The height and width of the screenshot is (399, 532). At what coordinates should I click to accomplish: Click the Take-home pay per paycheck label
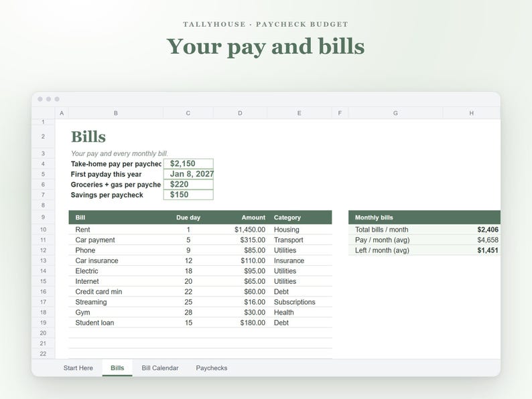tap(116, 164)
